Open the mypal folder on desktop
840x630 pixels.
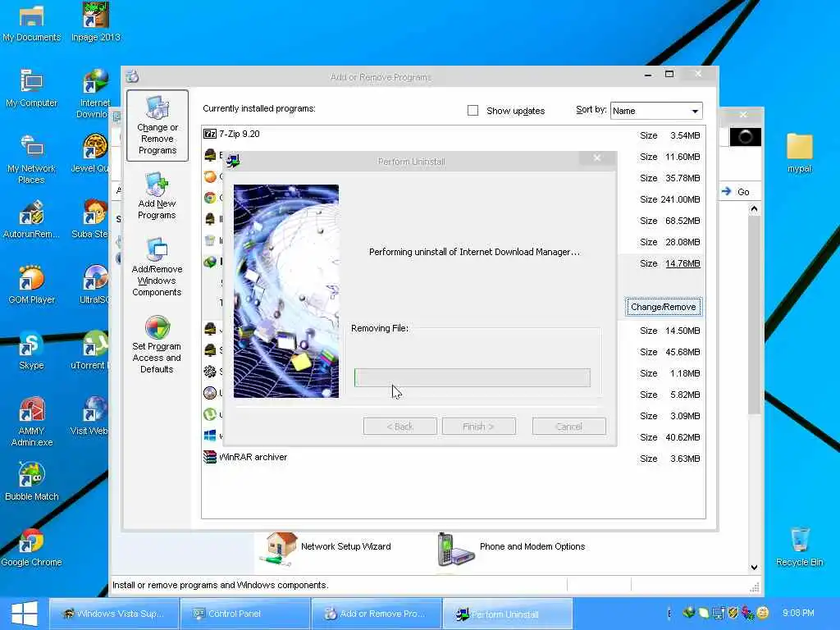(799, 153)
